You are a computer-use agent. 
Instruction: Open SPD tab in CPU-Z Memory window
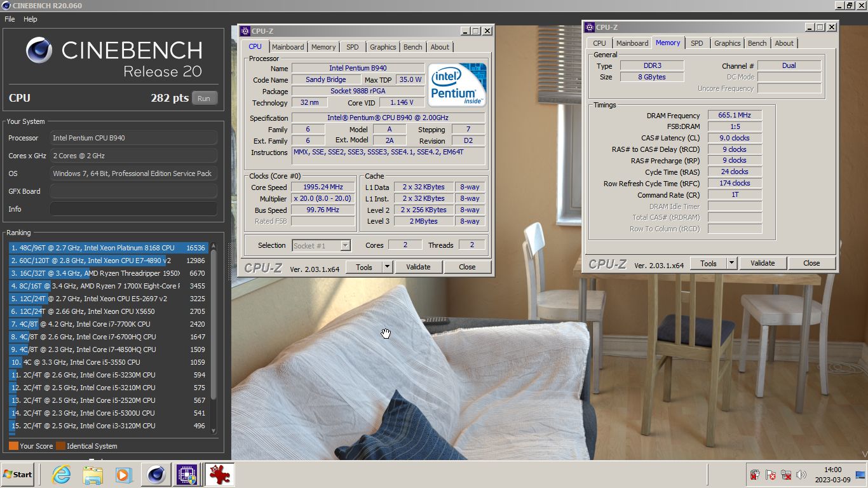pos(697,43)
